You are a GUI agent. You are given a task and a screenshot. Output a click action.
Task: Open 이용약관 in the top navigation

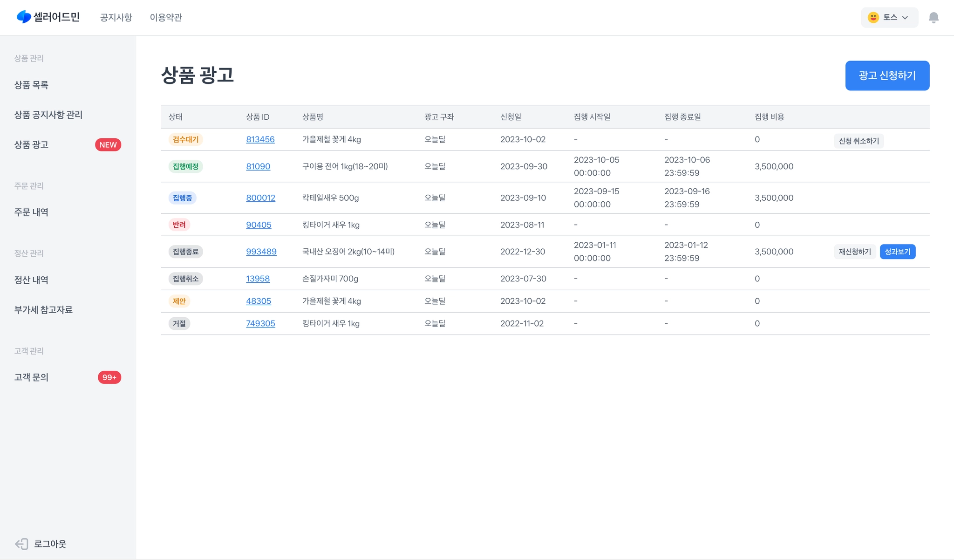[x=166, y=18]
